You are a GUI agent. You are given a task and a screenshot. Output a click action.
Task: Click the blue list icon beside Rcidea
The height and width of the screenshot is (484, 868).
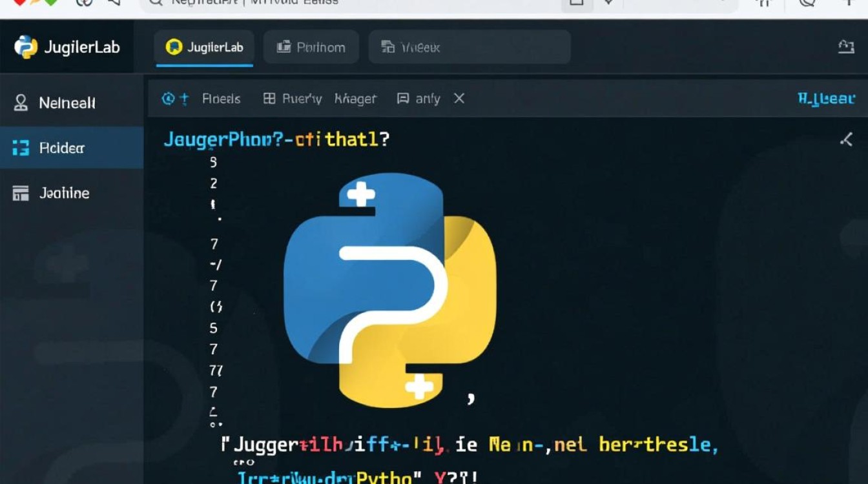point(21,148)
